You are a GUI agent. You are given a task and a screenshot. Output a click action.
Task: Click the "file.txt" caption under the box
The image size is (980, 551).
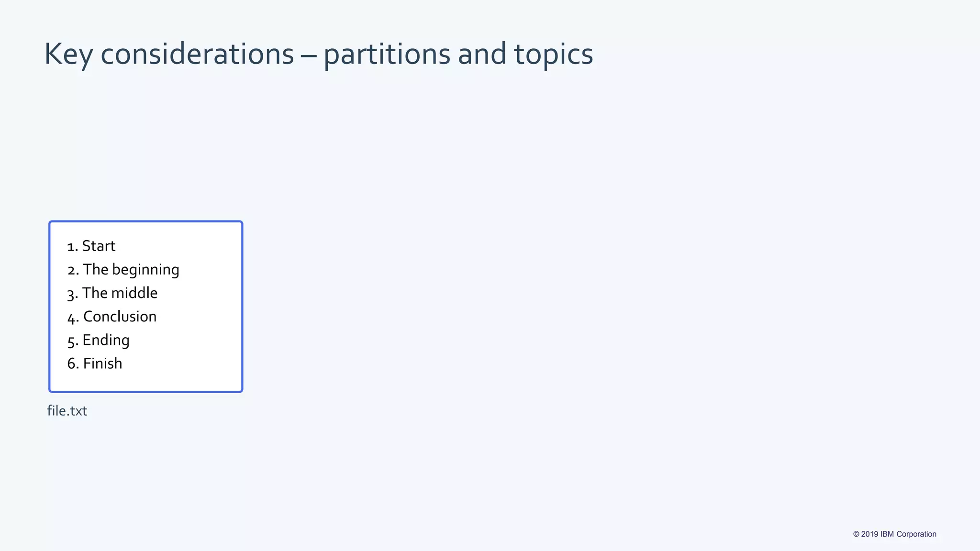coord(67,411)
